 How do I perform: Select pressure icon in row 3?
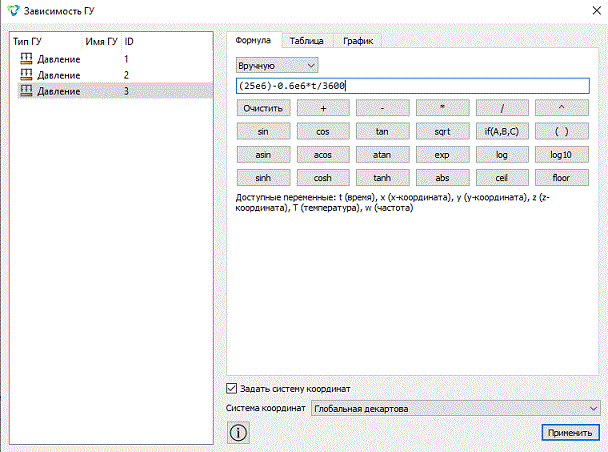point(26,91)
